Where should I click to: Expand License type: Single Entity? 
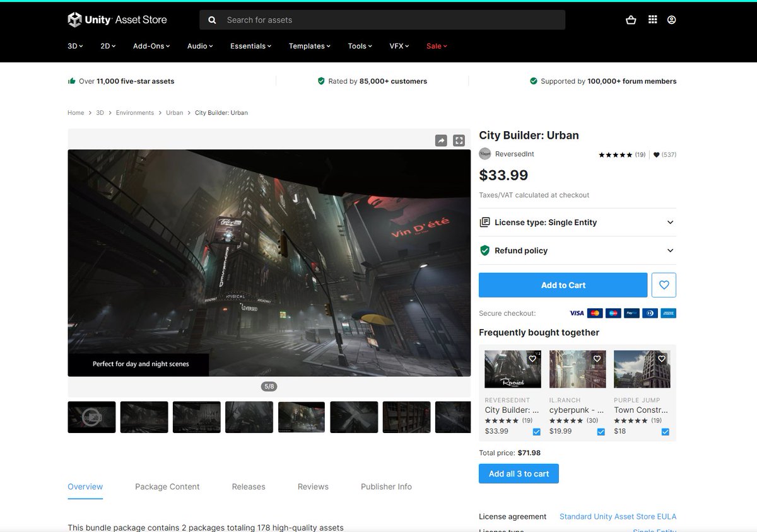coord(577,223)
